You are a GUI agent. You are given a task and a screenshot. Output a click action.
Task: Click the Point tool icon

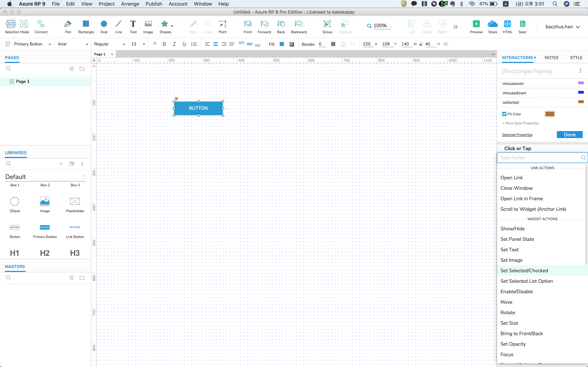tap(222, 24)
